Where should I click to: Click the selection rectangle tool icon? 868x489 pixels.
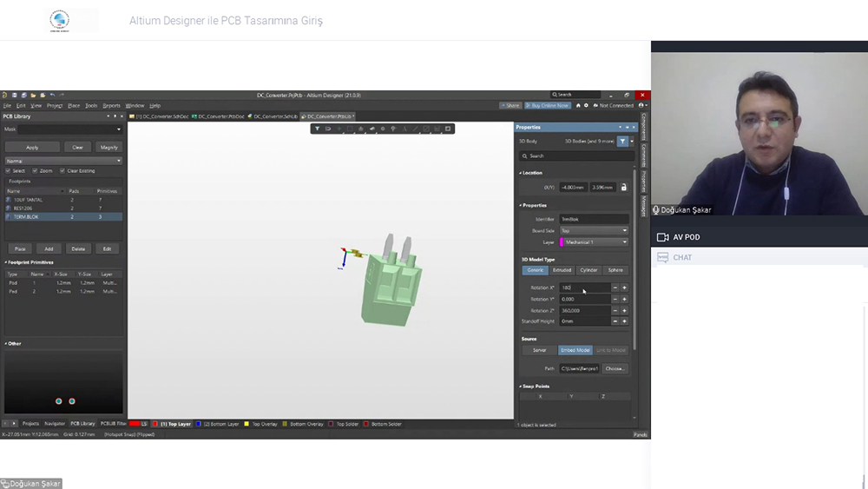tap(350, 129)
